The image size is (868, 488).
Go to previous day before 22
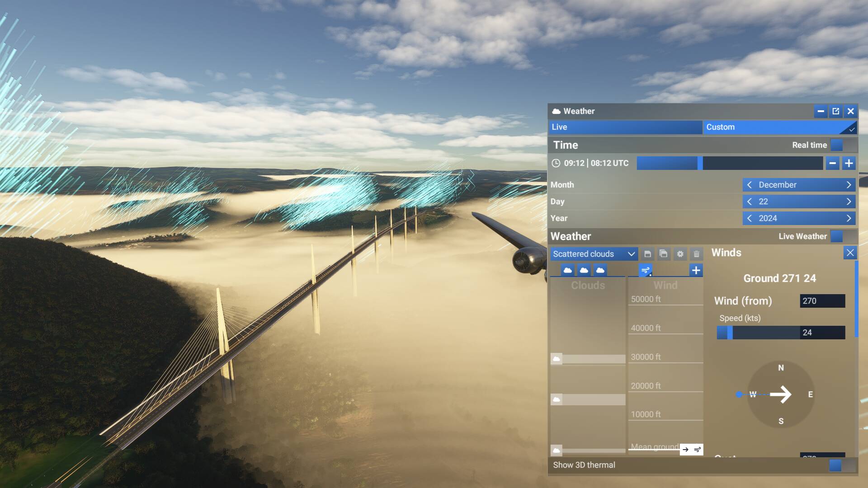click(x=750, y=202)
